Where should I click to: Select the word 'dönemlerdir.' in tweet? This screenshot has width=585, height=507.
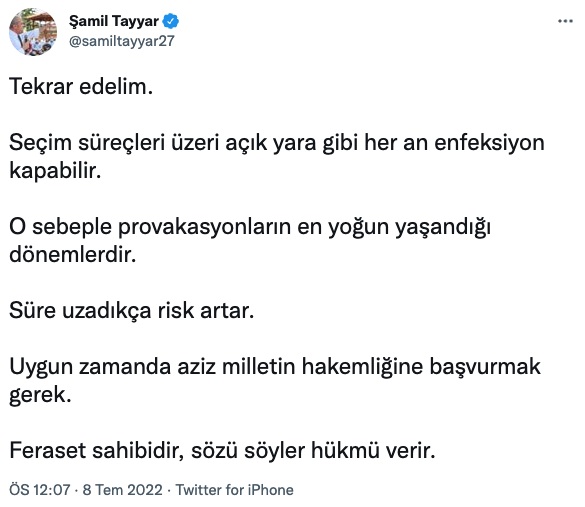coord(73,255)
